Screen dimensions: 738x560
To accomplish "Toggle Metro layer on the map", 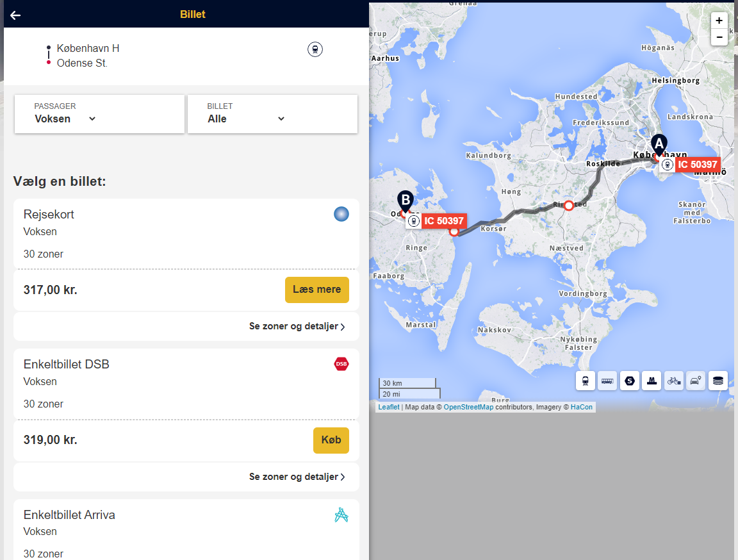I will tap(652, 381).
